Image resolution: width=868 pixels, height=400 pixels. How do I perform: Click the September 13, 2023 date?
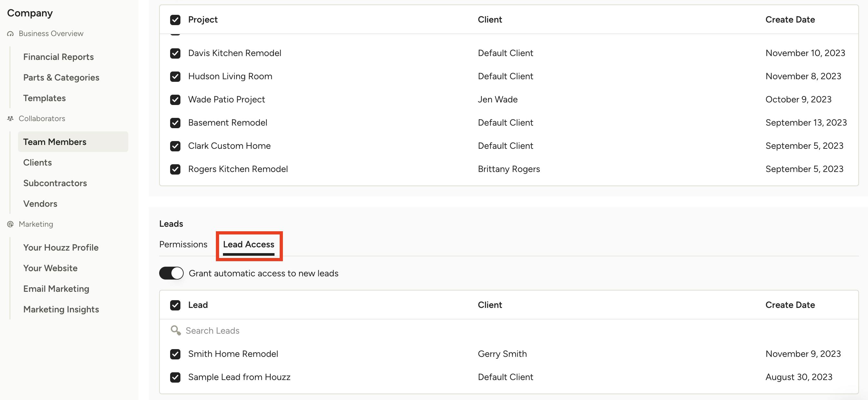(x=806, y=123)
